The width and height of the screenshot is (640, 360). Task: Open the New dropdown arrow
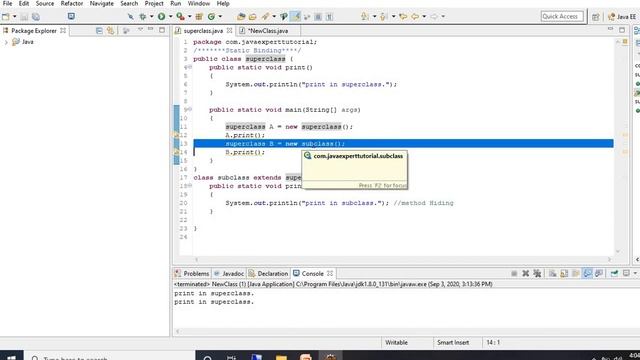[x=15, y=17]
